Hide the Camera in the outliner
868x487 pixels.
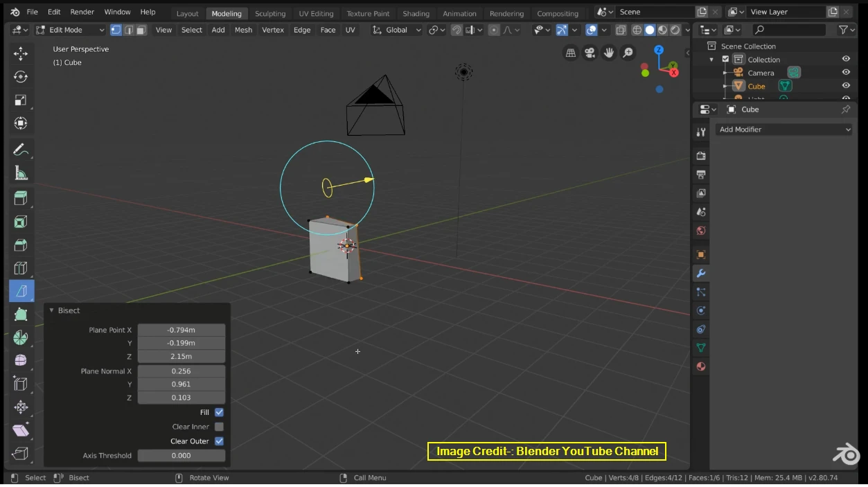pyautogui.click(x=846, y=73)
